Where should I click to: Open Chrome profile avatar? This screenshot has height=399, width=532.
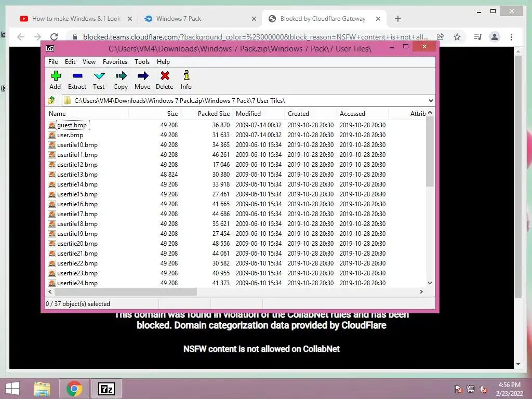[495, 37]
